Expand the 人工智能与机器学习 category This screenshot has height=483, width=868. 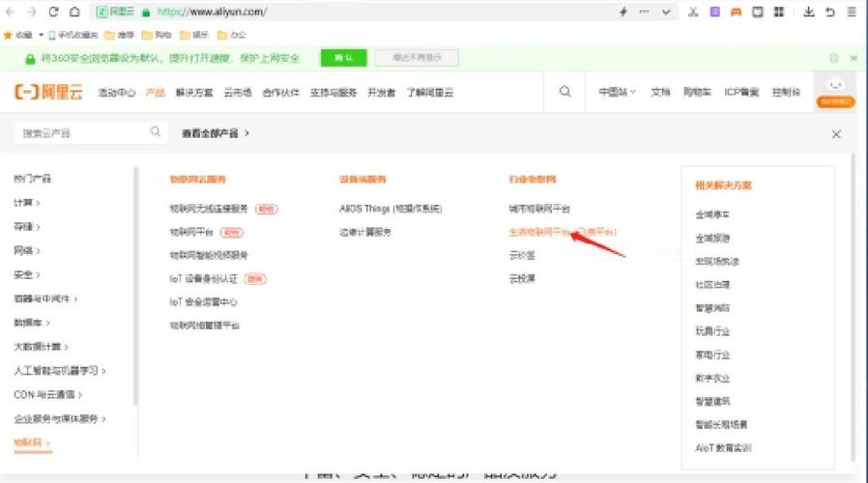pyautogui.click(x=60, y=371)
